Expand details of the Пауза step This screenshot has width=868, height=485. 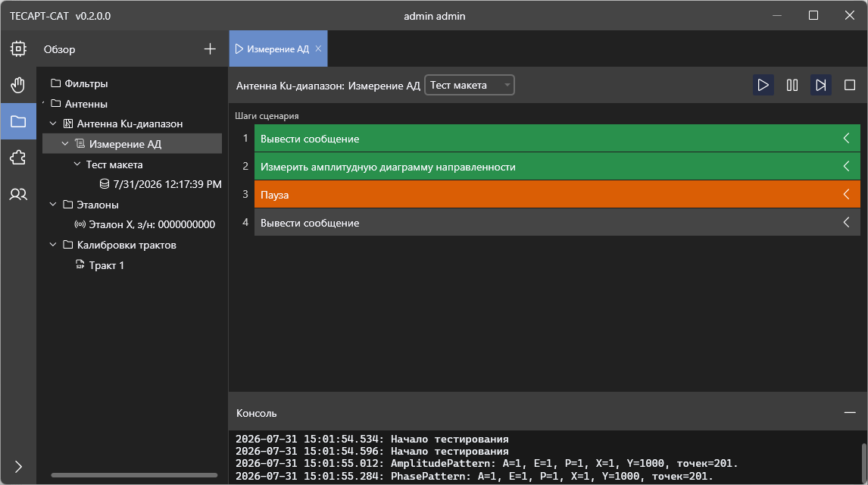[x=846, y=194]
